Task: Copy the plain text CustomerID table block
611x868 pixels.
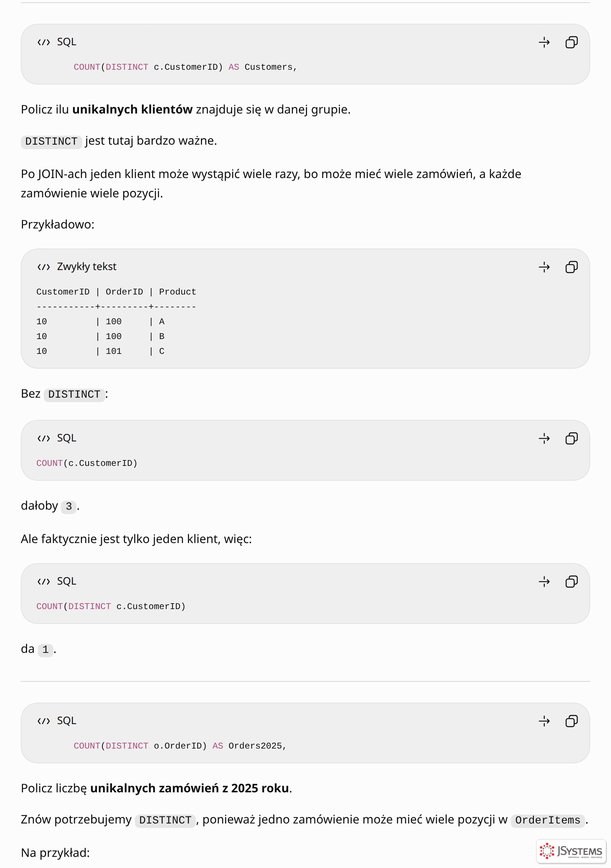Action: [x=571, y=267]
